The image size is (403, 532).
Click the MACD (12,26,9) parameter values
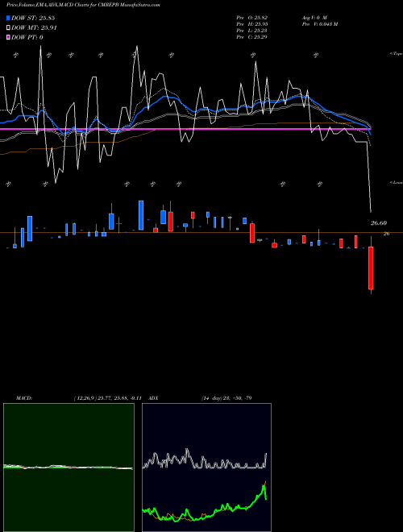tap(107, 398)
